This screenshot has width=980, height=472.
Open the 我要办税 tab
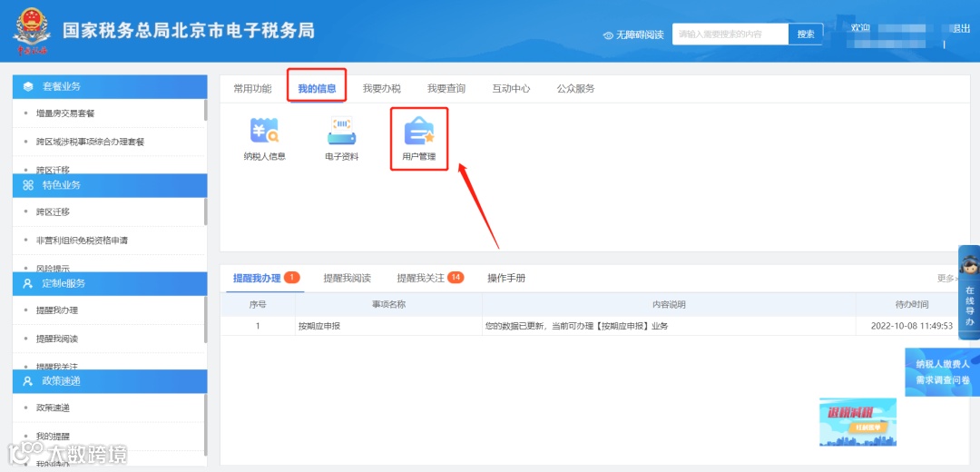tap(381, 89)
